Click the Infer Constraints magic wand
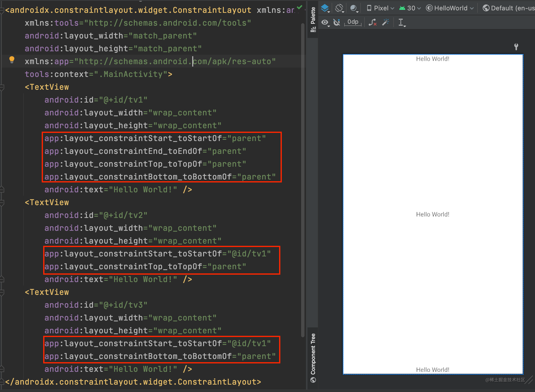Viewport: 535px width, 392px height. [385, 22]
